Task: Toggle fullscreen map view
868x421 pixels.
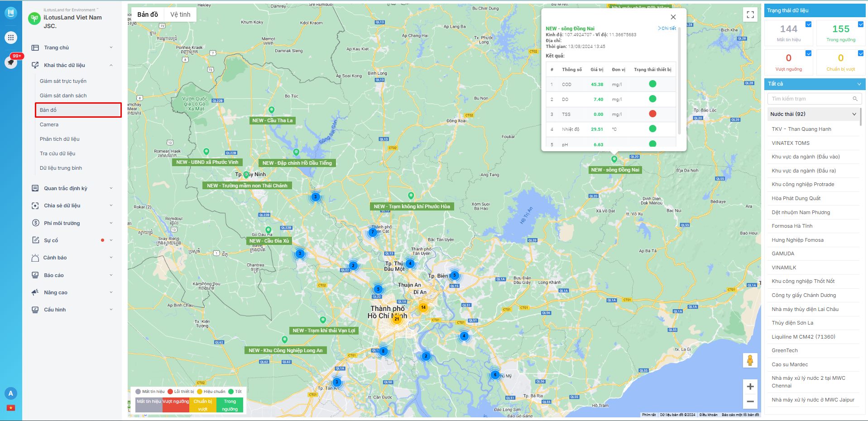Action: click(x=750, y=14)
